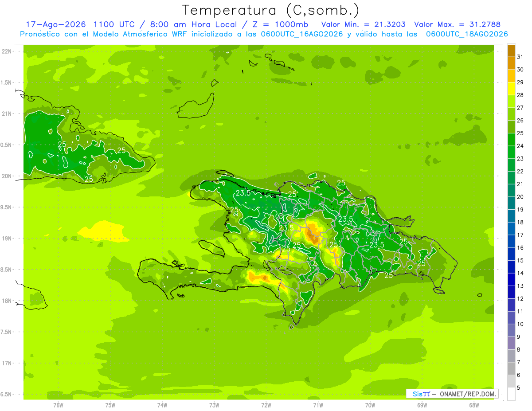Click the '17N' latitude axis label

(7, 363)
